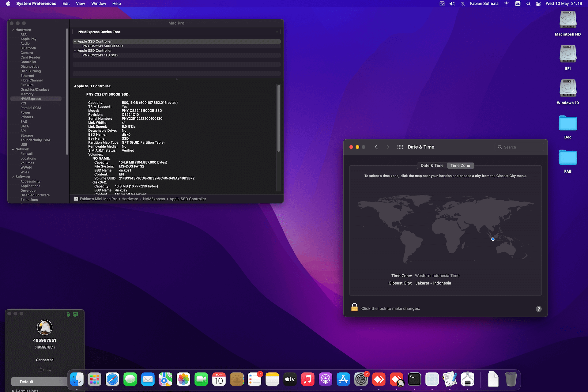Click the AnyDesk green screen-sharing monitor icon
This screenshot has height=392, width=588.
click(x=75, y=314)
